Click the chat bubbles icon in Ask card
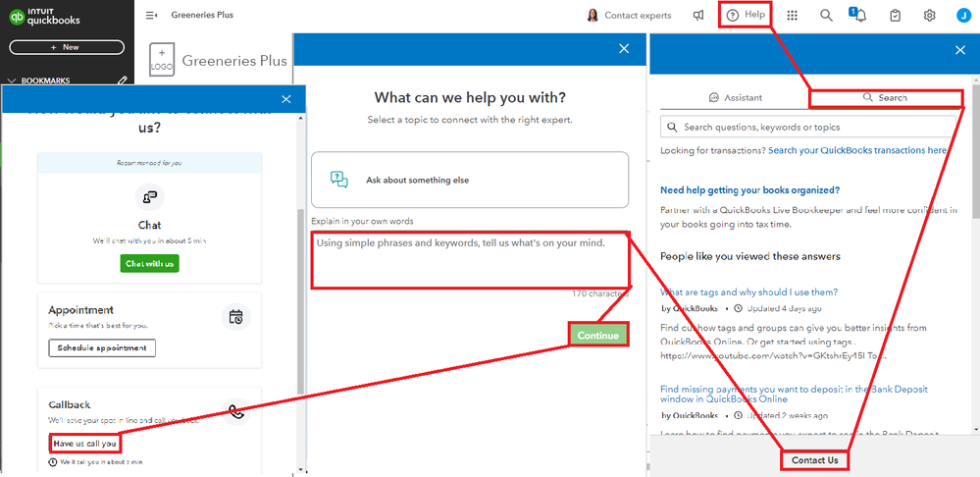This screenshot has width=980, height=477. (x=338, y=180)
